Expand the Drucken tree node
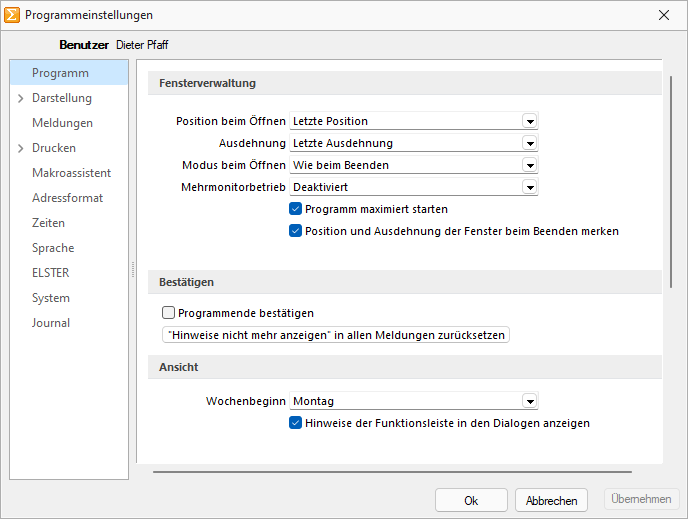688x519 pixels. [21, 148]
